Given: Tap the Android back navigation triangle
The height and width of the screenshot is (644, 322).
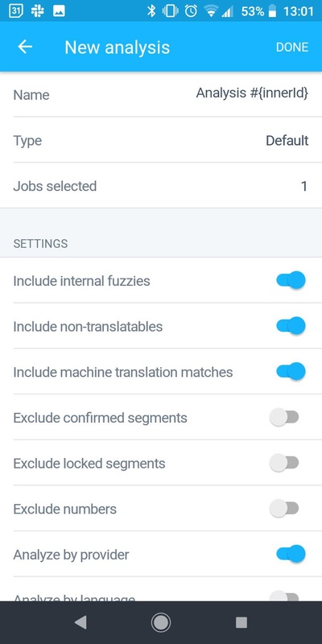Looking at the screenshot, I should tap(80, 622).
